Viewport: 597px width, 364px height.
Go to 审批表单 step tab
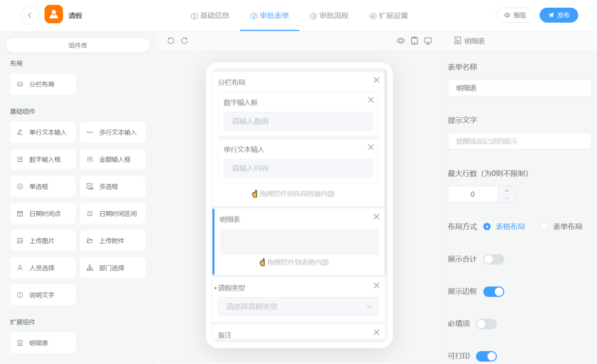270,15
